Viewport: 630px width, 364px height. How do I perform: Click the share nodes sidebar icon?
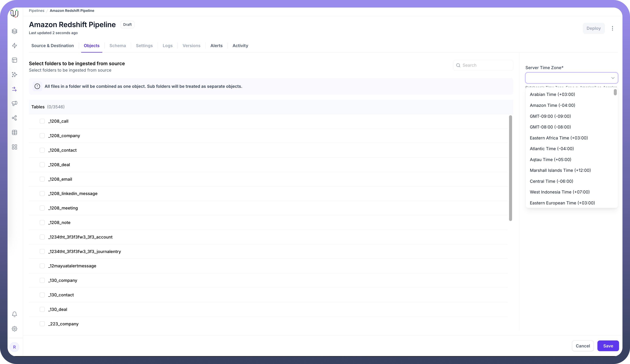[15, 118]
